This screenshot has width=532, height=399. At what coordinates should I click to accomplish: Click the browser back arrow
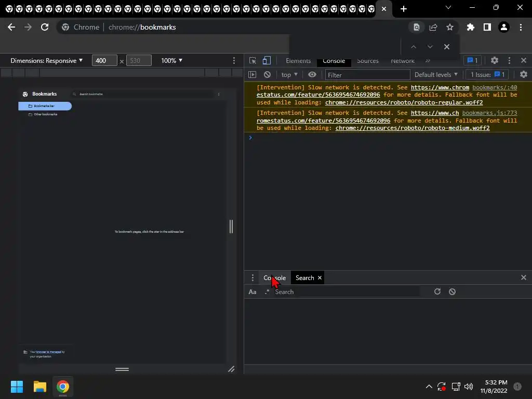11,27
